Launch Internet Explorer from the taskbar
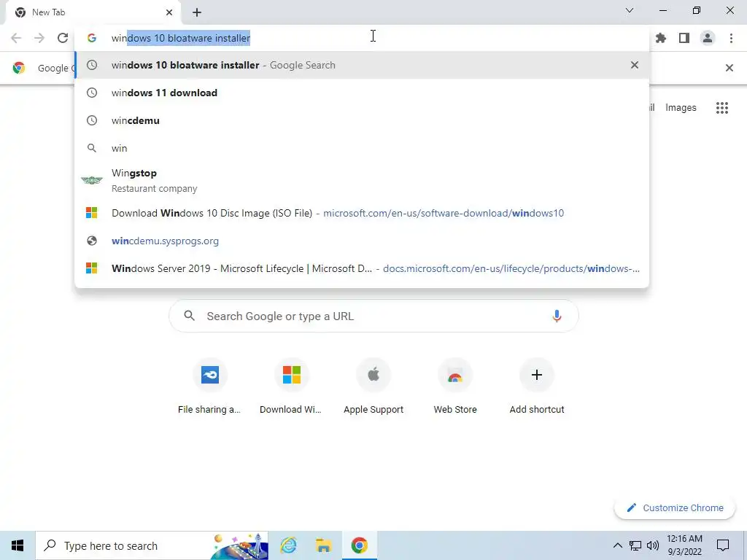The image size is (747, 560). pos(288,545)
